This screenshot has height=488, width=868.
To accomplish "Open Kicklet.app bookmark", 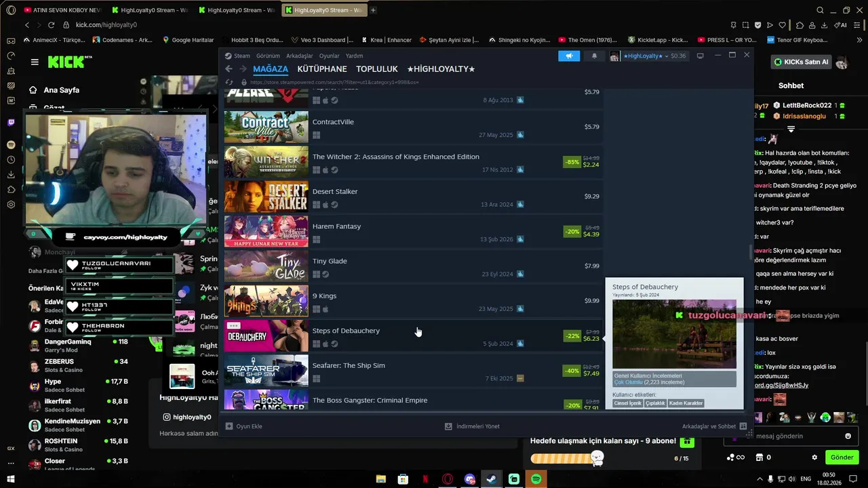I will pyautogui.click(x=658, y=40).
